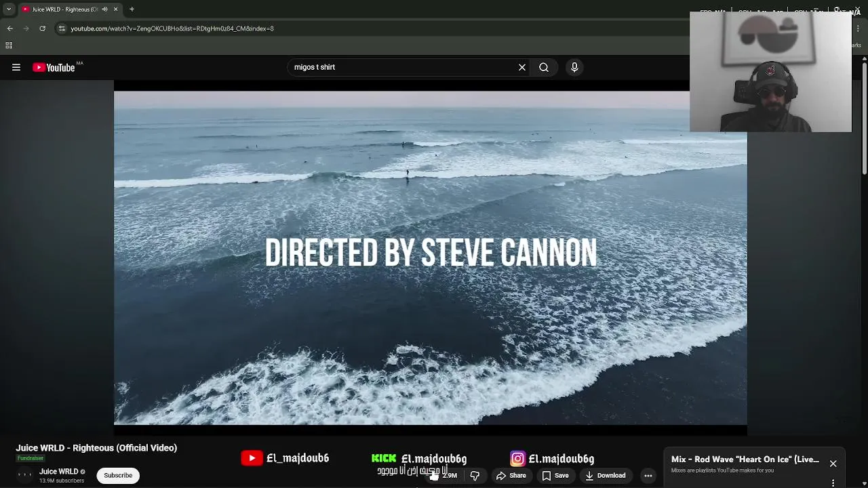
Task: Subscribe to the Juice WRLD channel
Action: point(118,475)
